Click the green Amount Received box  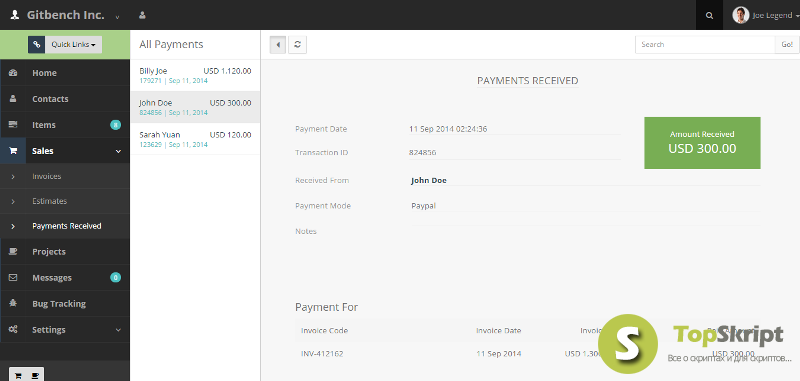pos(702,143)
